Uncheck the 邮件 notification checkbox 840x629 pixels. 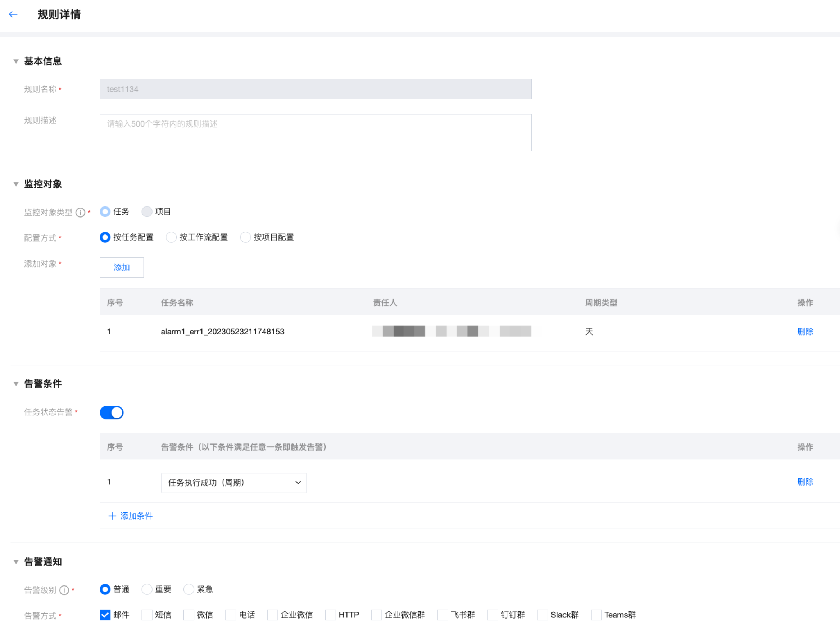click(x=105, y=615)
